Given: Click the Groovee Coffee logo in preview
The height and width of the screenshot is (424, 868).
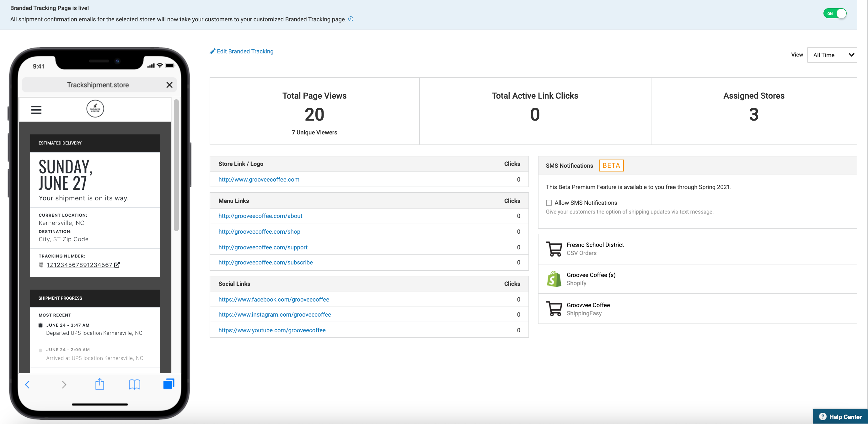Looking at the screenshot, I should click(x=95, y=109).
